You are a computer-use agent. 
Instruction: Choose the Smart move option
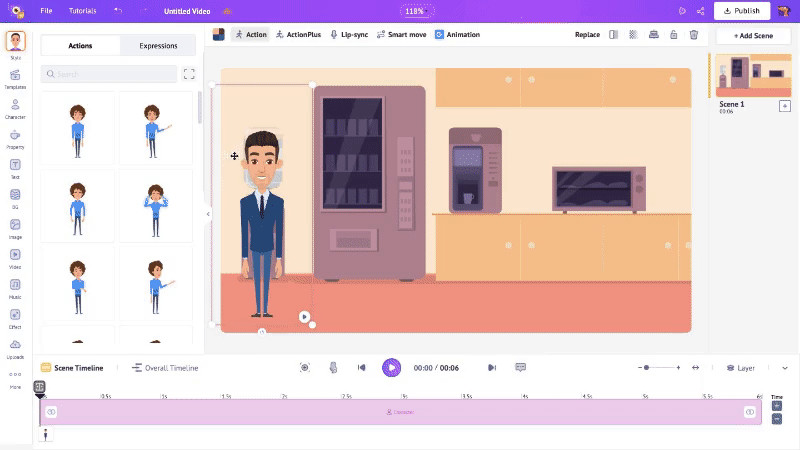coord(403,34)
